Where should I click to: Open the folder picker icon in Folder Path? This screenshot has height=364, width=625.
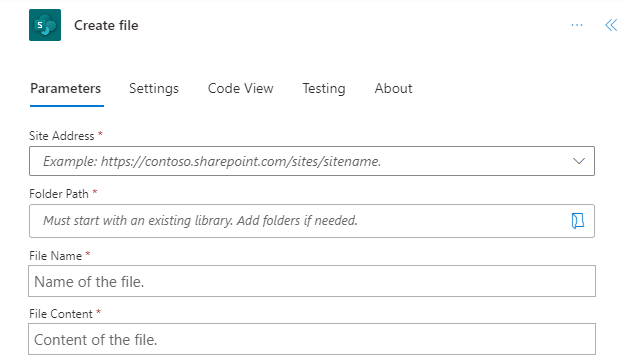(x=578, y=220)
